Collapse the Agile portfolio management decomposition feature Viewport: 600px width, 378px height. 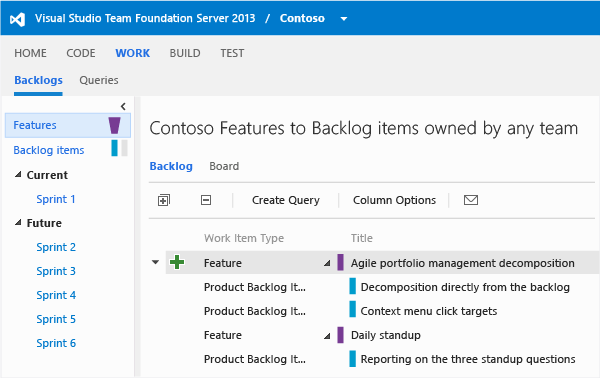[327, 263]
